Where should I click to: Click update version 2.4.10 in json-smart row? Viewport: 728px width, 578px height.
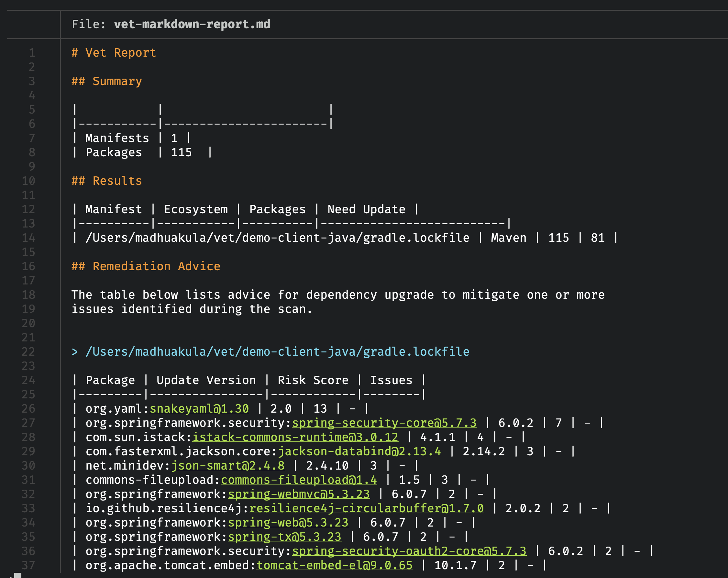(x=327, y=466)
